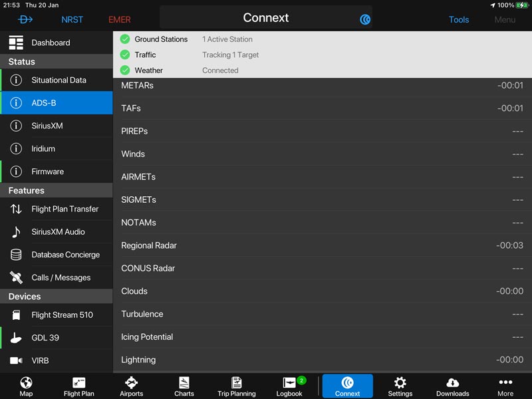Open the Flight Plan Transfer feature

[x=57, y=209]
